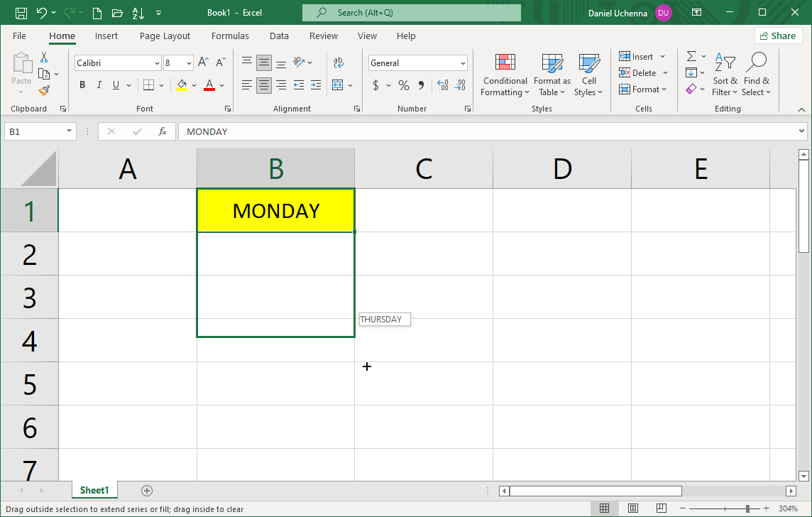The width and height of the screenshot is (812, 517).
Task: Click the Share button
Action: click(x=778, y=36)
